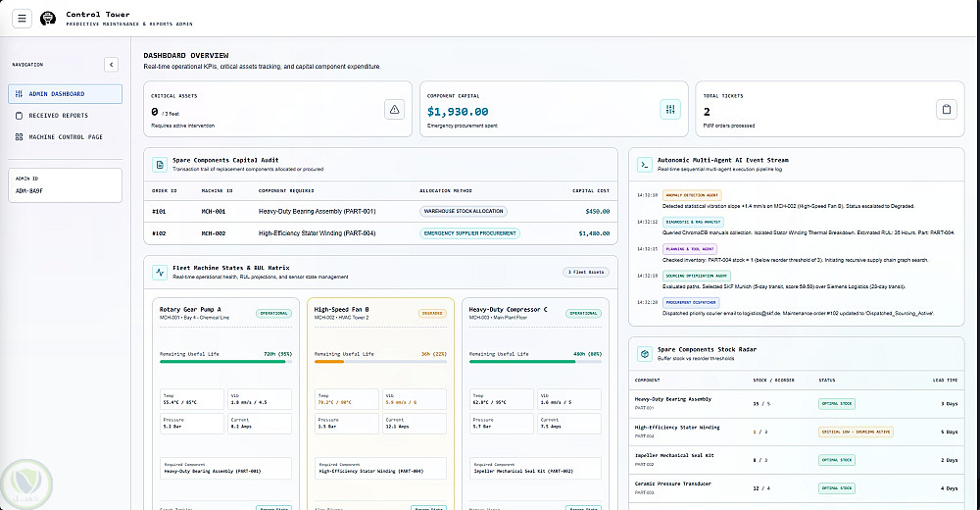This screenshot has height=510, width=980.
Task: Click the Admin ID field
Action: coord(65,185)
